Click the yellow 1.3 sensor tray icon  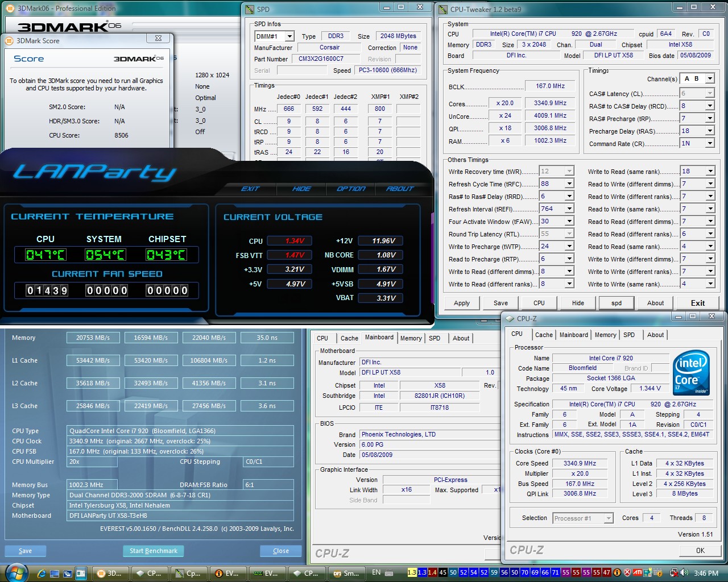coord(412,573)
